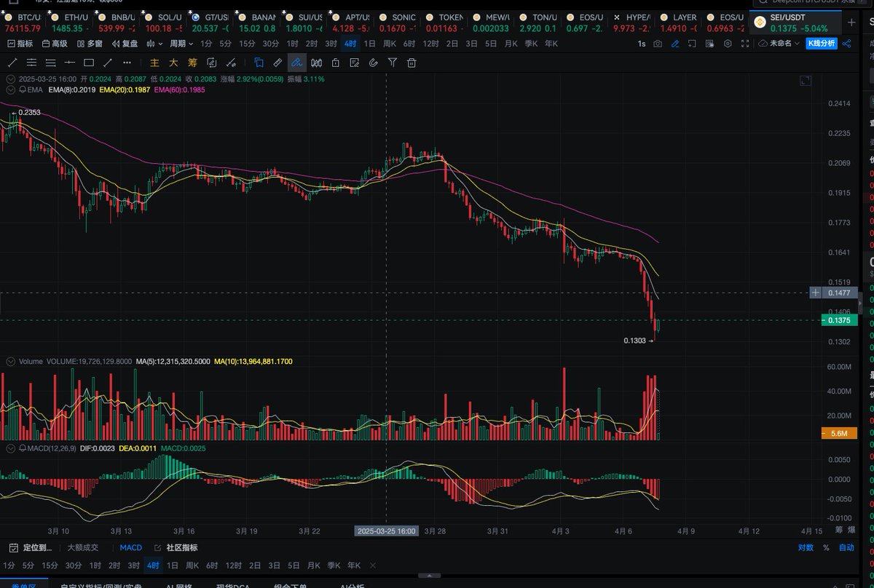This screenshot has height=588, width=874.
Task: Switch to the 1日 daily timeframe tab
Action: point(368,43)
